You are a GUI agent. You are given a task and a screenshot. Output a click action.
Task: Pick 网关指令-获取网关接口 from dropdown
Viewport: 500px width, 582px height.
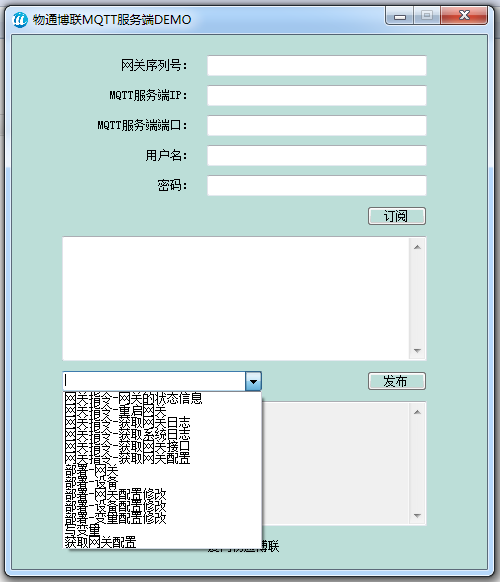tap(162, 447)
